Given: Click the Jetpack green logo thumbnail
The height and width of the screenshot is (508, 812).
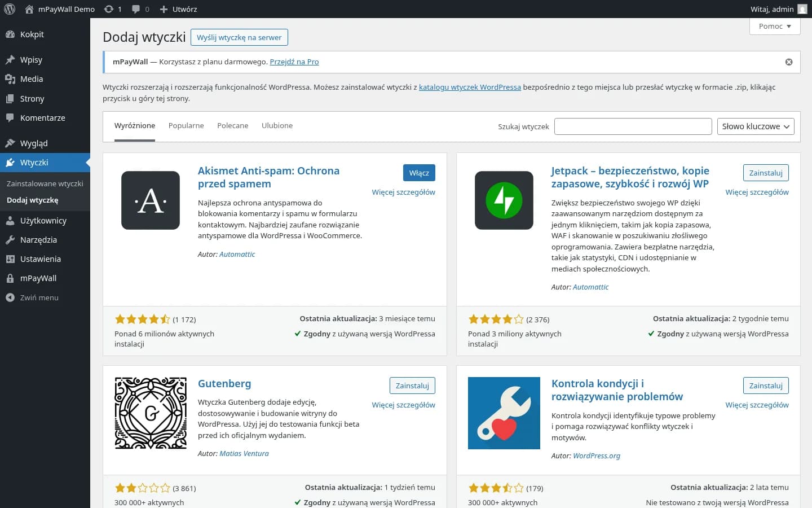Looking at the screenshot, I should tap(504, 200).
